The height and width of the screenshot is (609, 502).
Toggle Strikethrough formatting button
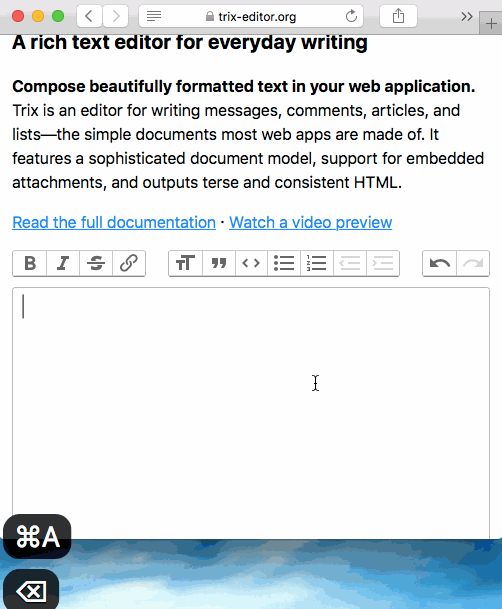pos(96,263)
